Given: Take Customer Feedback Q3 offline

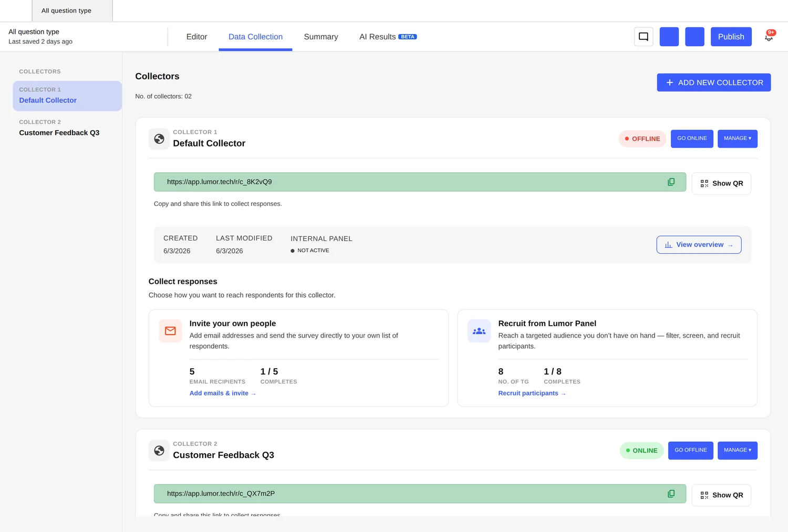Looking at the screenshot, I should tap(691, 451).
